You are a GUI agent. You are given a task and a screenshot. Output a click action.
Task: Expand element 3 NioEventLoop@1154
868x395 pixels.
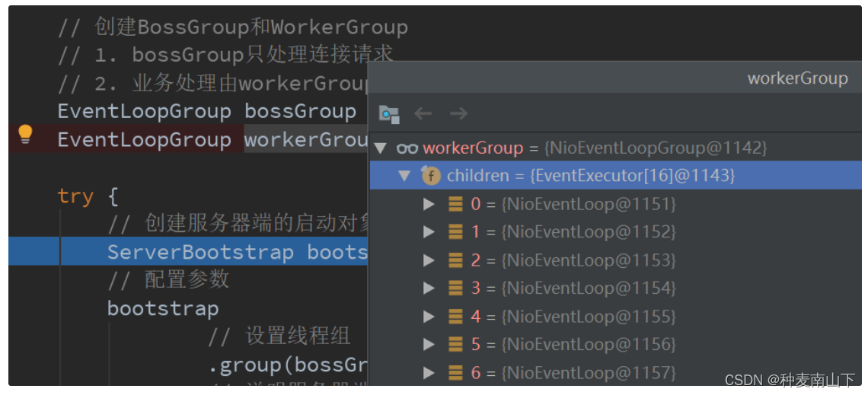tap(429, 288)
